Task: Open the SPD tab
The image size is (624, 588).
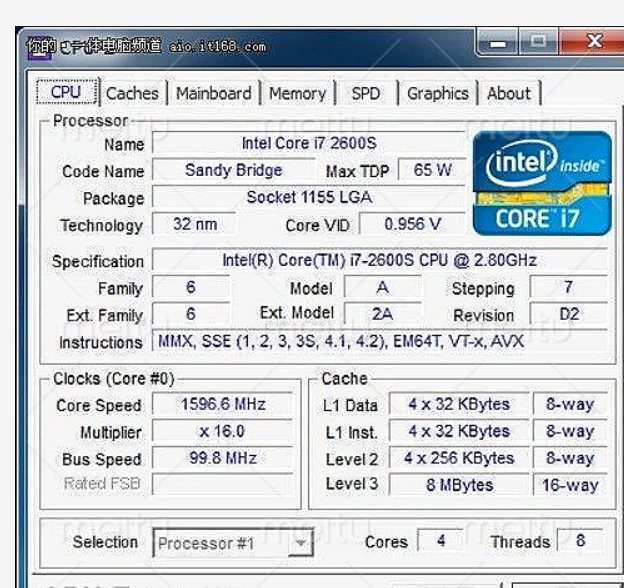Action: [x=366, y=93]
